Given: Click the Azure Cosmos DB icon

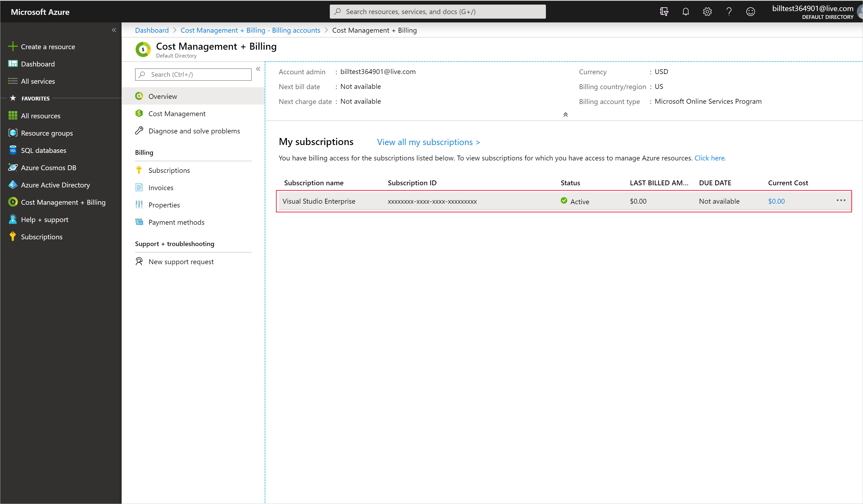Looking at the screenshot, I should (x=13, y=168).
